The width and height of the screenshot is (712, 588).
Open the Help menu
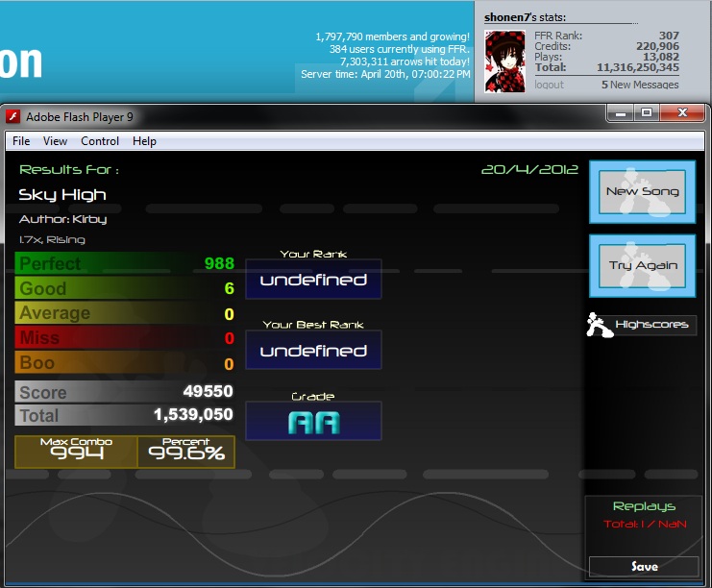point(144,141)
